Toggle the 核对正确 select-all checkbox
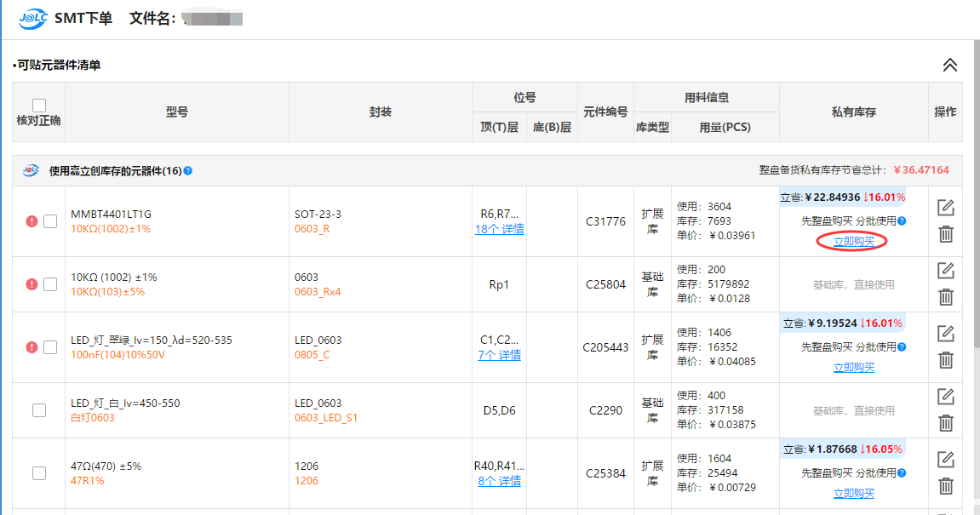980x515 pixels. click(x=39, y=106)
